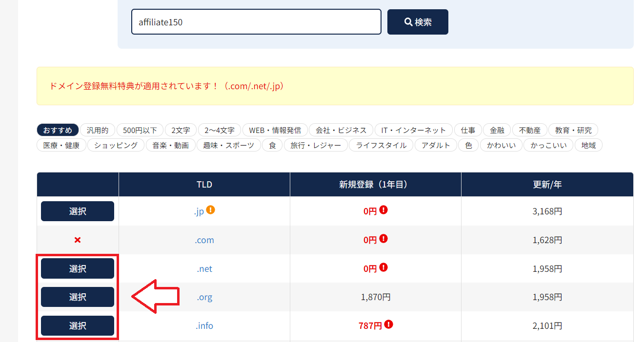The image size is (644, 342).
Task: Choose the .org domain via 選択 button
Action: [x=78, y=297]
